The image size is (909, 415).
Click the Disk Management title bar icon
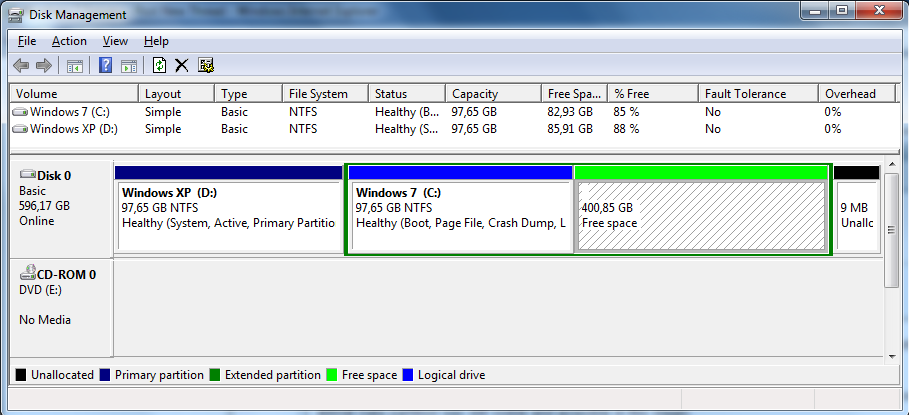point(17,14)
